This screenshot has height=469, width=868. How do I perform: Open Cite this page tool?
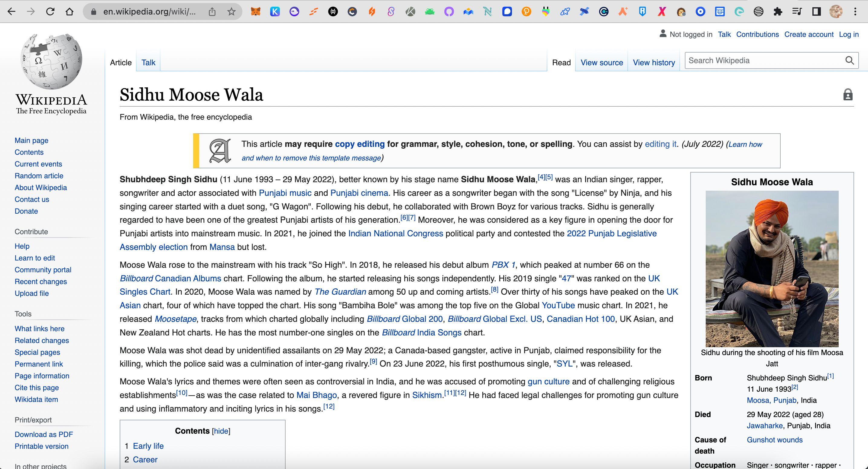tap(36, 388)
